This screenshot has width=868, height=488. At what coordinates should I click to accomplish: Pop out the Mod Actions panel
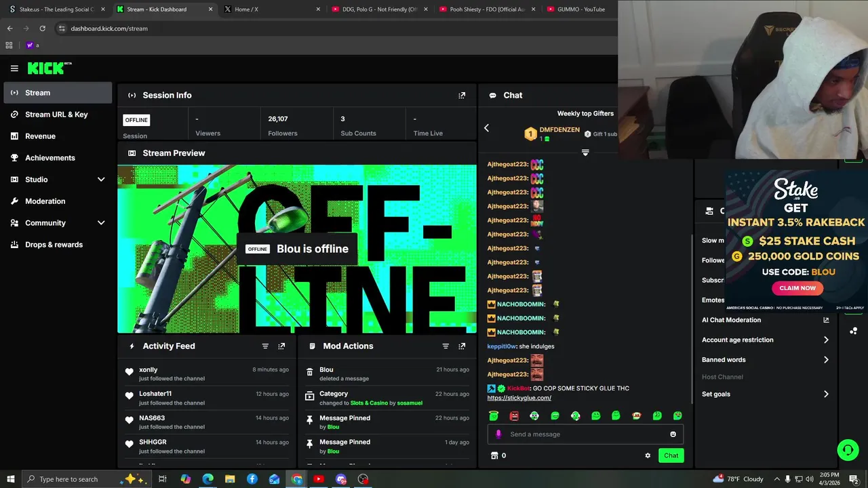(462, 346)
